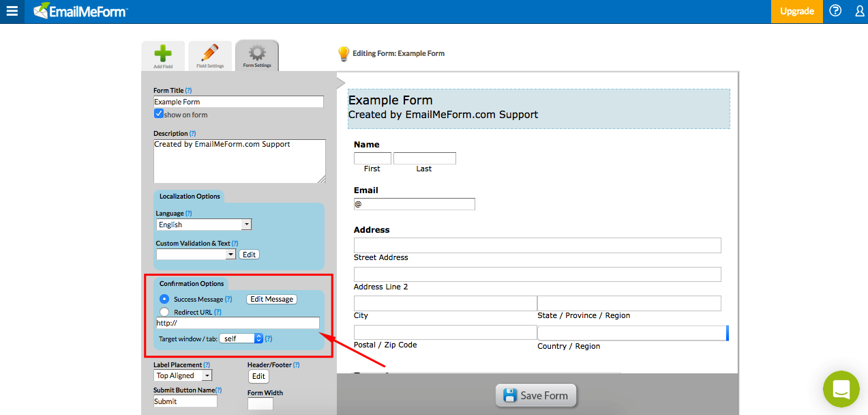Click the First name field
Viewport: 868px width, 415px height.
click(372, 158)
